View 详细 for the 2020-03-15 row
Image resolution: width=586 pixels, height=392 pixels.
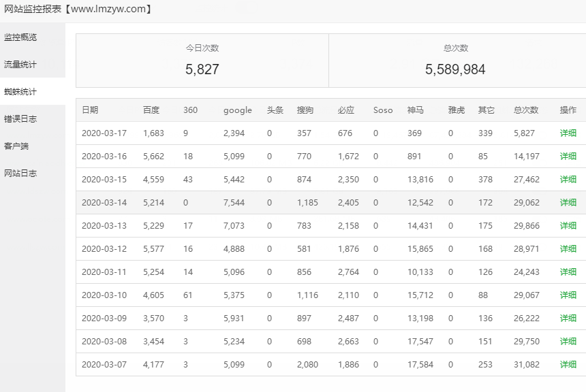click(568, 180)
